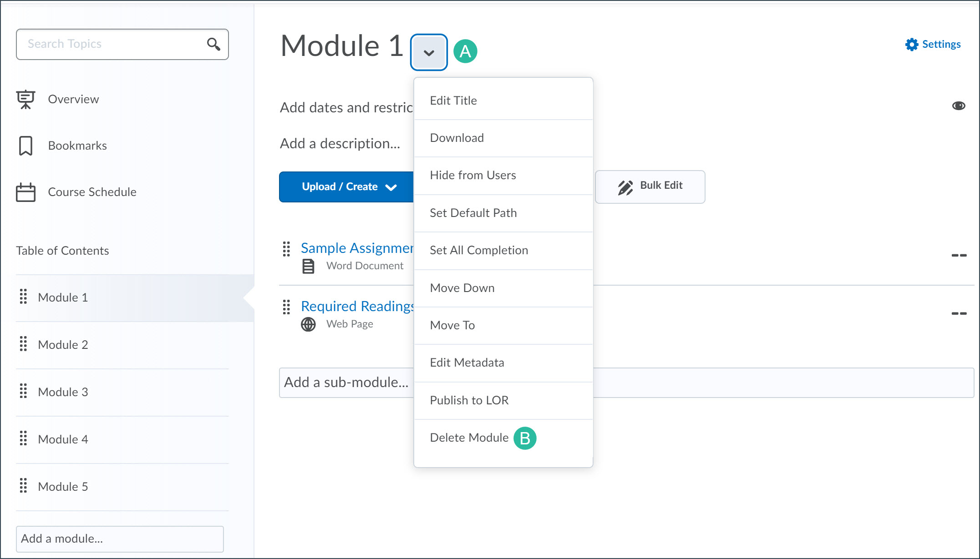This screenshot has width=980, height=559.
Task: Open Settings via the gear icon
Action: coord(911,44)
